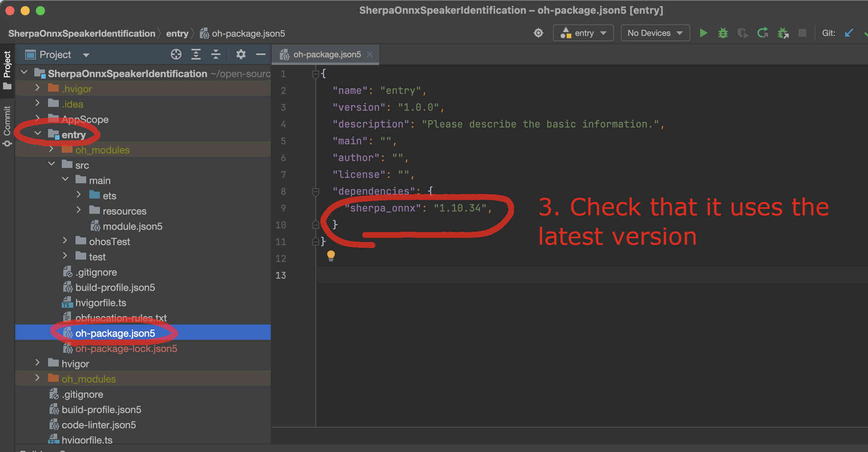The width and height of the screenshot is (868, 452).
Task: Open the Project tool window side tab
Action: pos(7,70)
